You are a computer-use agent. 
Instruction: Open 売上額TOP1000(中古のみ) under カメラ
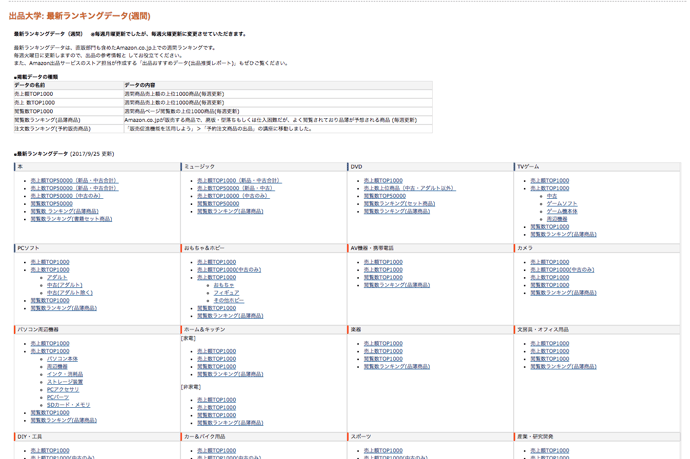pyautogui.click(x=562, y=270)
